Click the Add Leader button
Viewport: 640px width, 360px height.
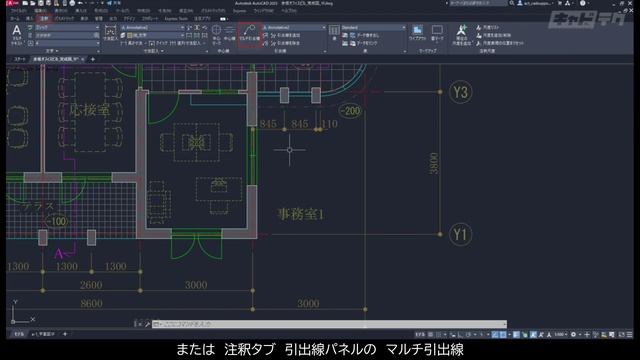(x=284, y=36)
